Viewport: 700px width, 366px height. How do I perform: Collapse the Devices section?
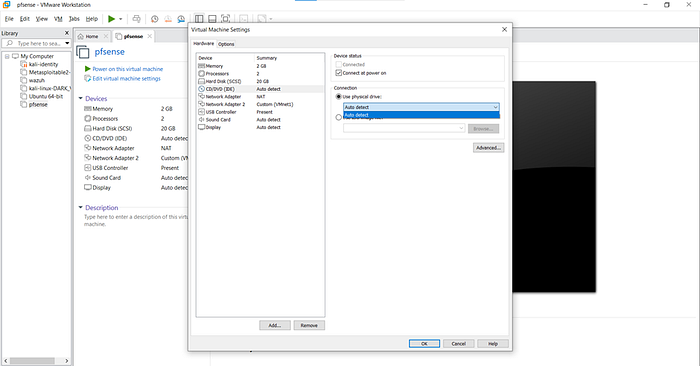pos(81,98)
